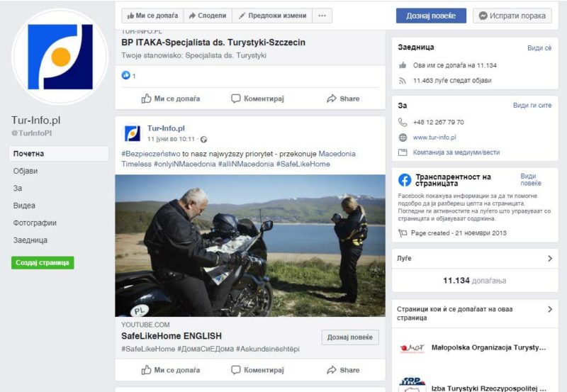
Task: Click the 'Предложи измени' button
Action: click(272, 16)
